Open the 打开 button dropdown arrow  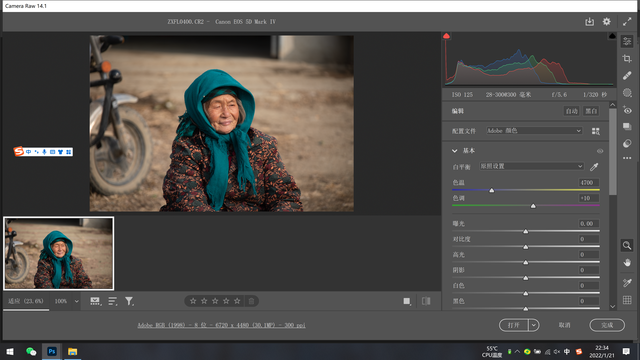[x=534, y=325]
